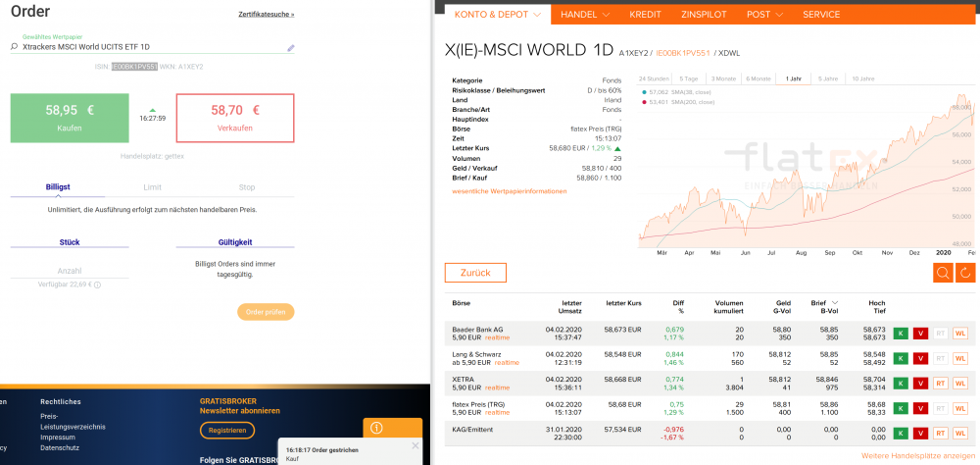Click red V sell icon for KAG/Emittent
980x465 pixels.
pos(920,433)
